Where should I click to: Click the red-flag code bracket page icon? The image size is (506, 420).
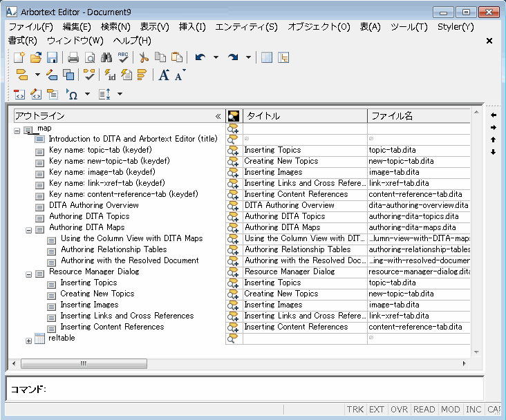(x=19, y=94)
